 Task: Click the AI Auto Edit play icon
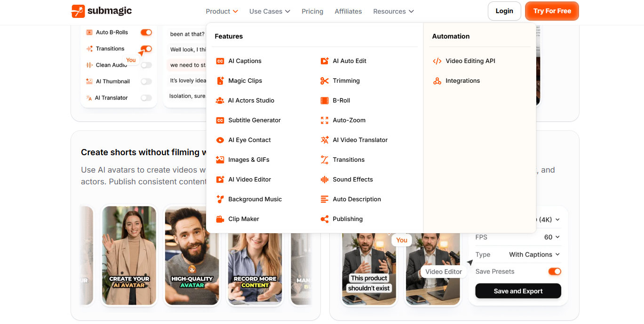coord(325,61)
